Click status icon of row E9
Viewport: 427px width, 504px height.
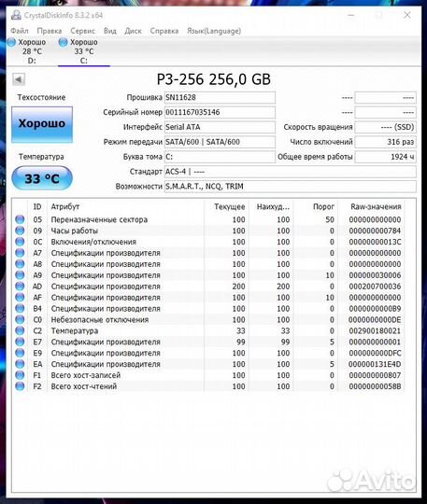[20, 353]
